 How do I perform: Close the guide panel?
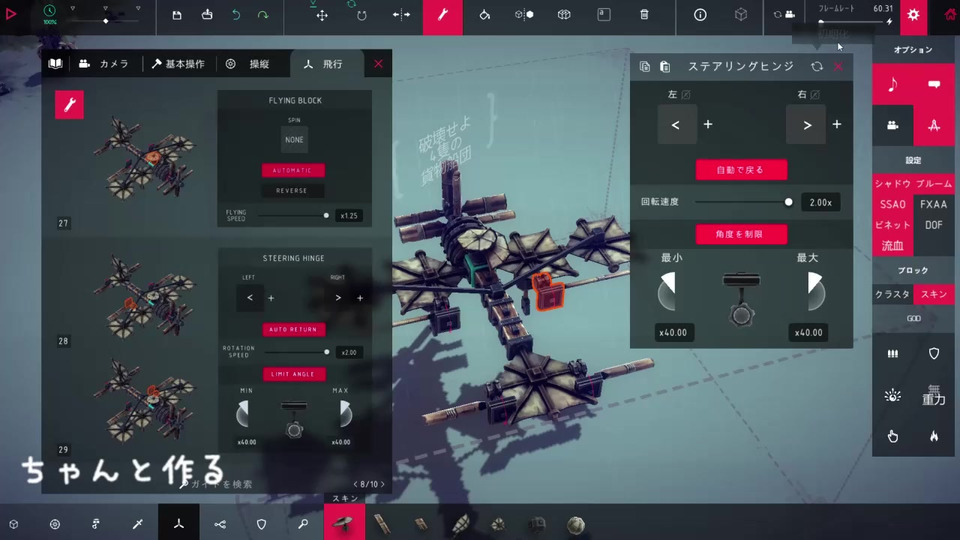378,64
